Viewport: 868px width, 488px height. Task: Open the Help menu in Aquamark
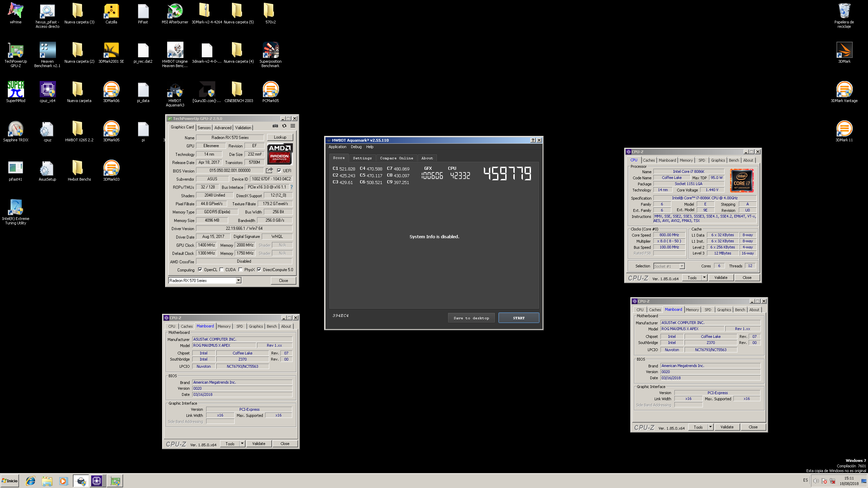[370, 147]
